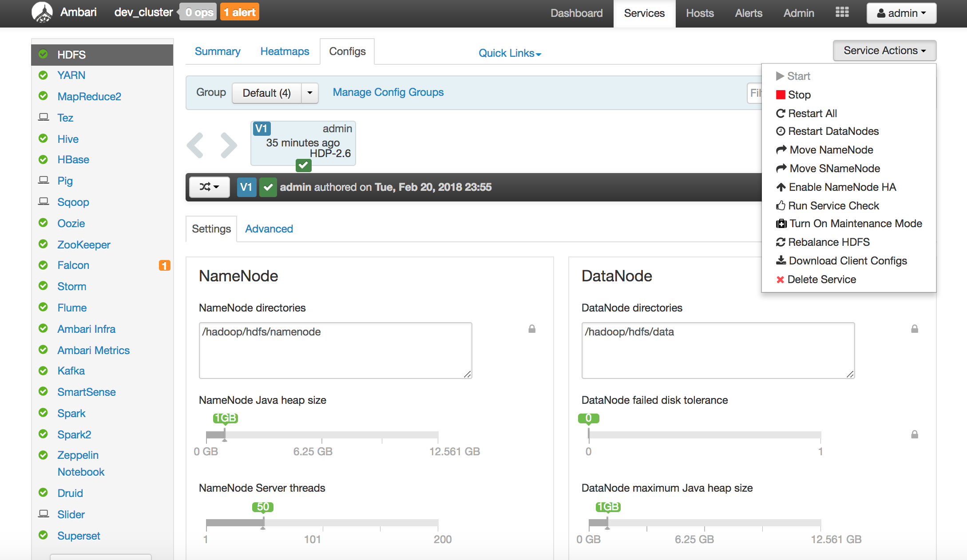The image size is (967, 560).
Task: Click the green checkmark on the V1 version box
Action: (303, 166)
